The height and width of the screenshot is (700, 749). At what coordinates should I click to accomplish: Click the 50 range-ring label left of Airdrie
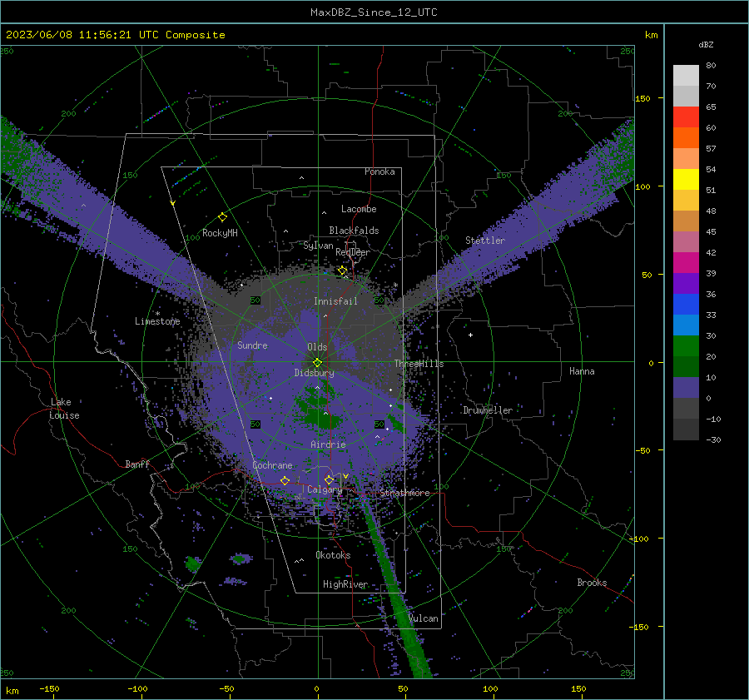[x=255, y=424]
